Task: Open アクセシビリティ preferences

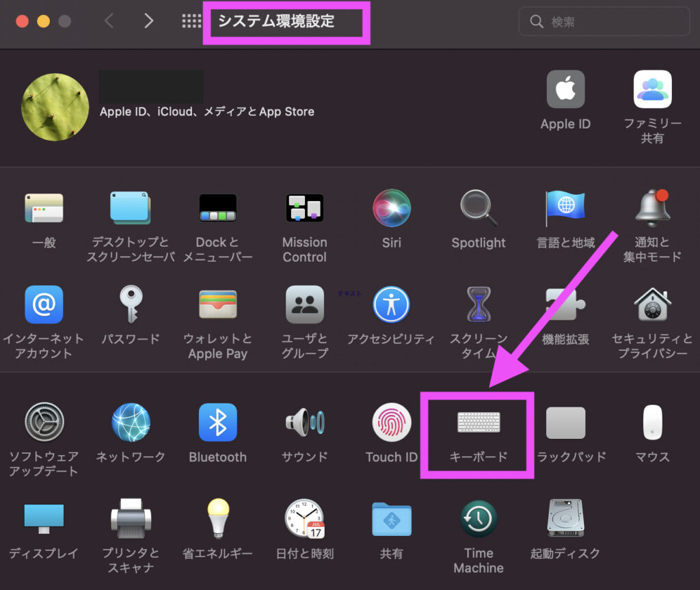Action: (x=392, y=305)
